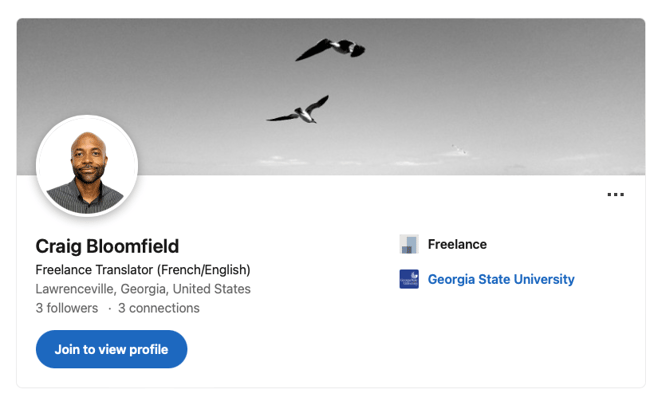Click the upper flying bird in banner
This screenshot has height=409, width=650.
pos(332,48)
